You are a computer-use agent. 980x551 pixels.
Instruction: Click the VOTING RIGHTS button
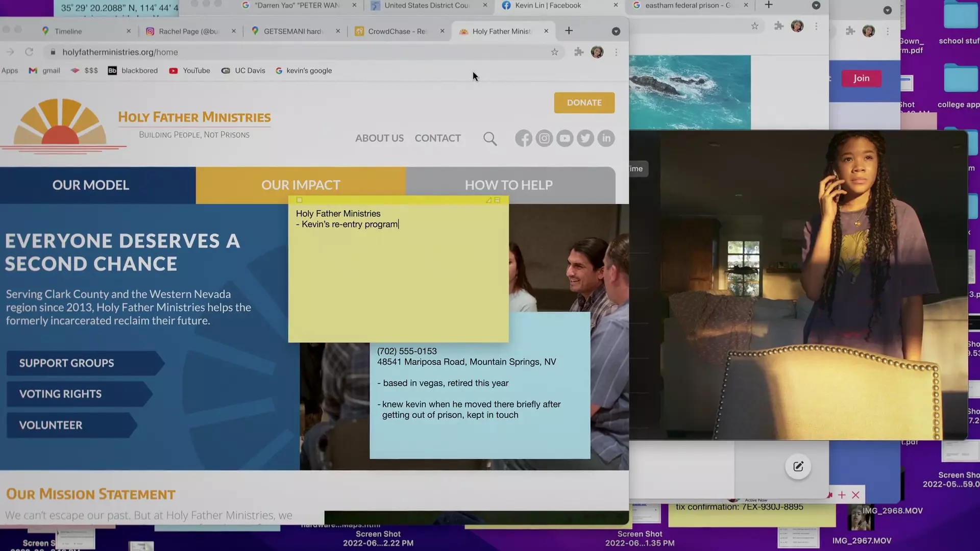click(x=79, y=394)
